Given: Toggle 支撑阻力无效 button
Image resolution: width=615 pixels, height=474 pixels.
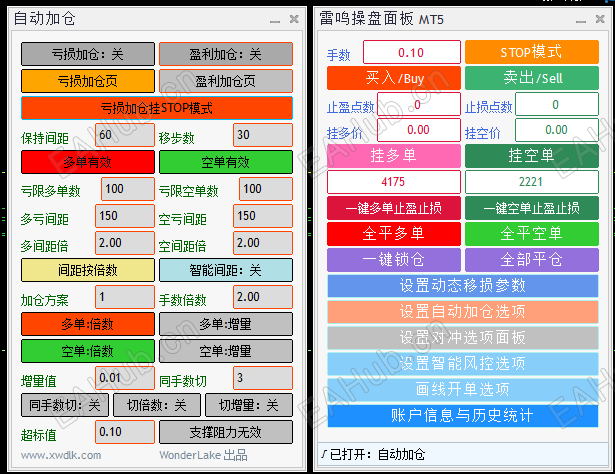Looking at the screenshot, I should tap(226, 432).
